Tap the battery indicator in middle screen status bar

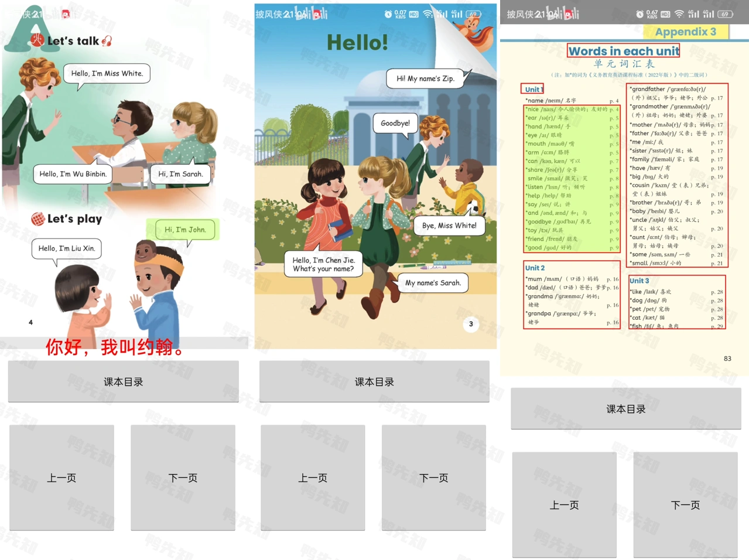pos(474,14)
